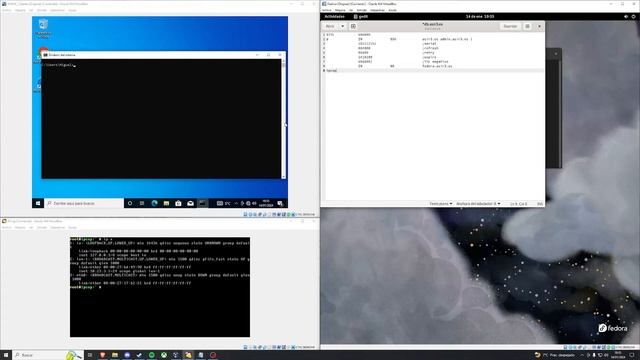Expand the Abrir dropdown arrow in gedit

[342, 26]
